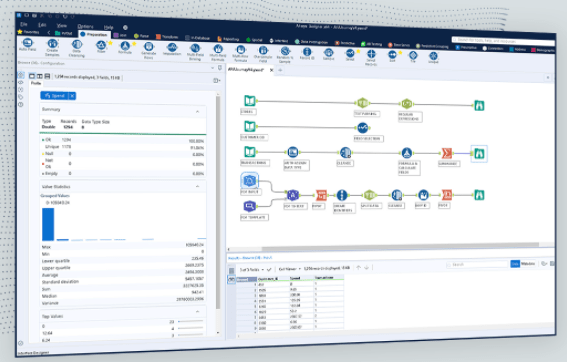Select the Multi-Row Formula tool

point(240,53)
